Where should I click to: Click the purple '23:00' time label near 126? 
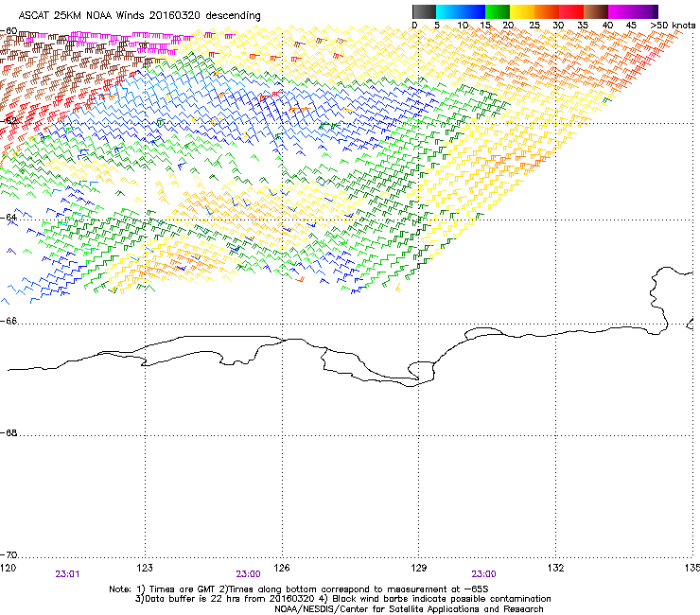click(x=248, y=574)
